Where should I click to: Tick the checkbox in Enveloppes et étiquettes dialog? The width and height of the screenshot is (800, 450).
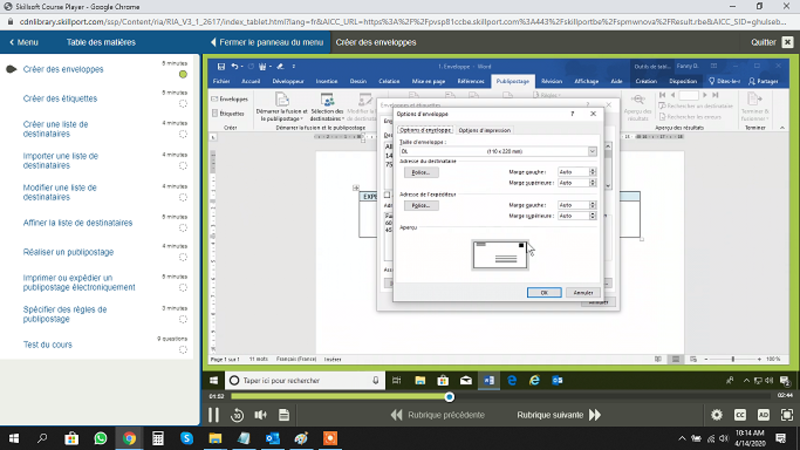click(387, 195)
